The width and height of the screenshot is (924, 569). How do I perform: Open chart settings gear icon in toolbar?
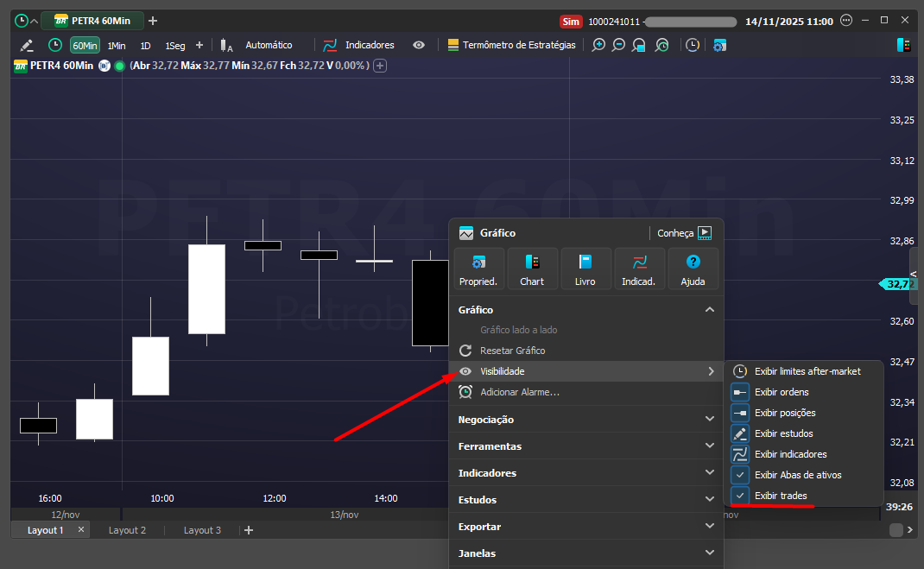[719, 46]
